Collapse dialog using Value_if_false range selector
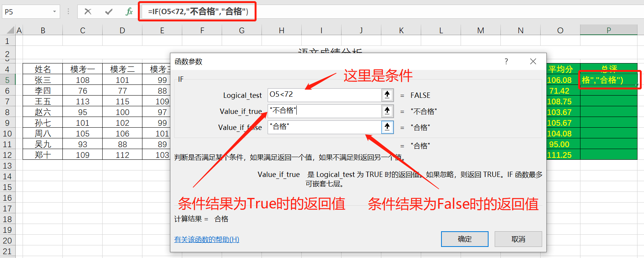Screen dimensions: 644x258 coord(387,127)
